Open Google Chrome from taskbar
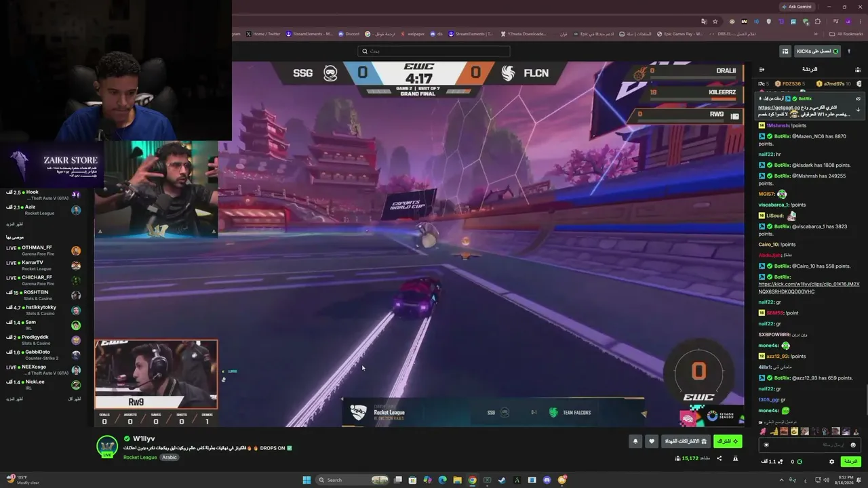The height and width of the screenshot is (488, 868). (472, 480)
